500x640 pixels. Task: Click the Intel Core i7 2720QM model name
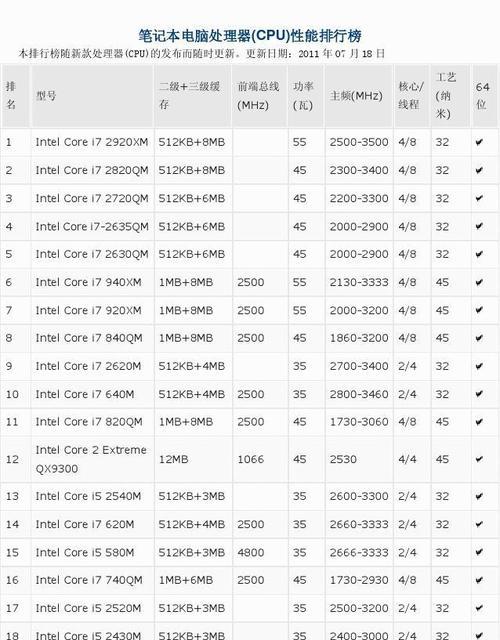point(92,198)
